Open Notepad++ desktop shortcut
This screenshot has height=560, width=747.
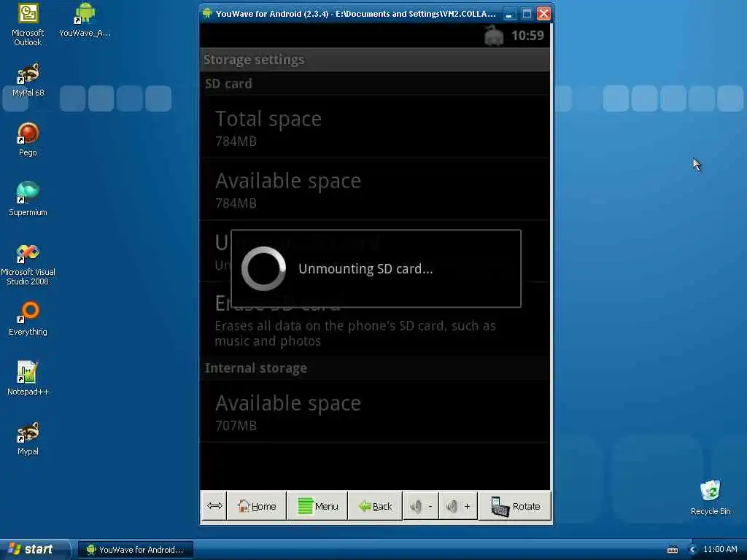(x=28, y=378)
